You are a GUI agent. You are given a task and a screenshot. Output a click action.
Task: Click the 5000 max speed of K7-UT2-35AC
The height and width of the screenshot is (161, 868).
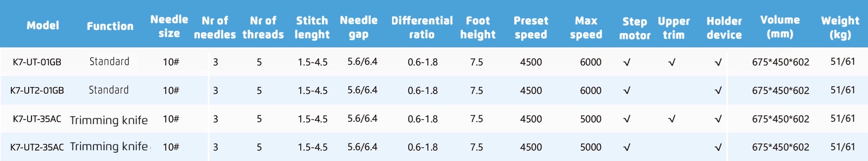pos(590,147)
